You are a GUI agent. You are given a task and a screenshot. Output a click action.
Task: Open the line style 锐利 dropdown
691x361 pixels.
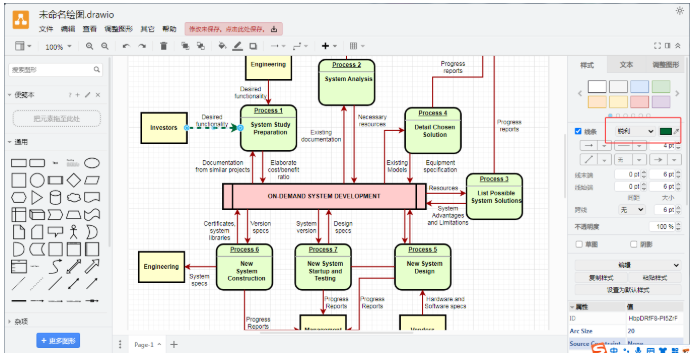[635, 131]
